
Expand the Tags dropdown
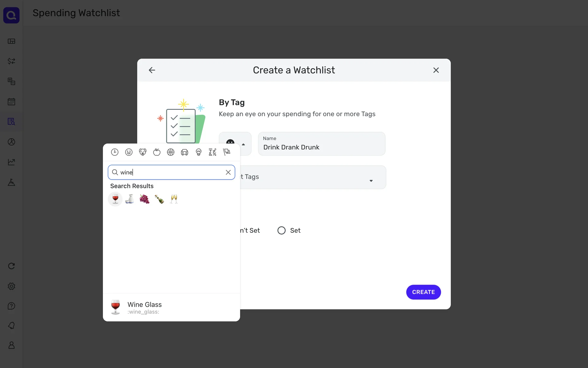371,181
